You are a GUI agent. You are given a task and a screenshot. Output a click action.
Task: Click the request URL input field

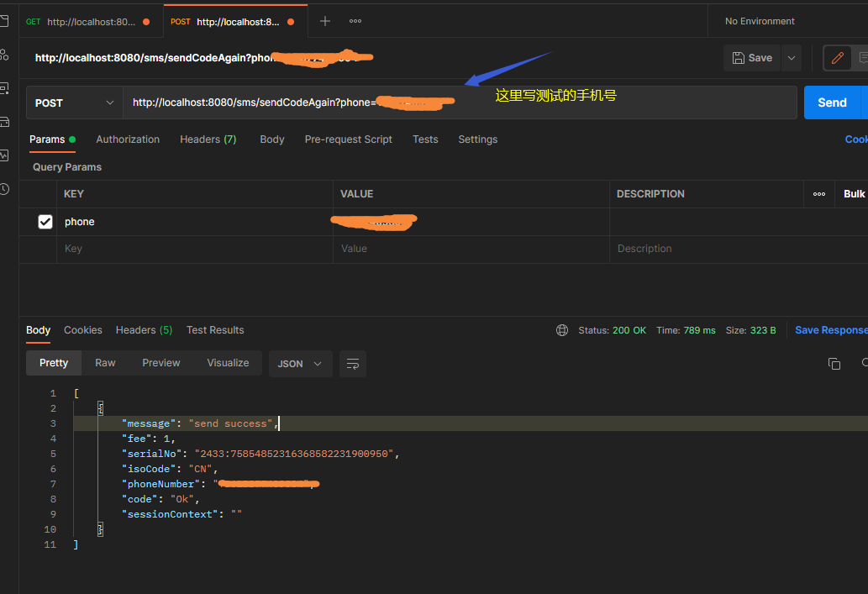[460, 103]
